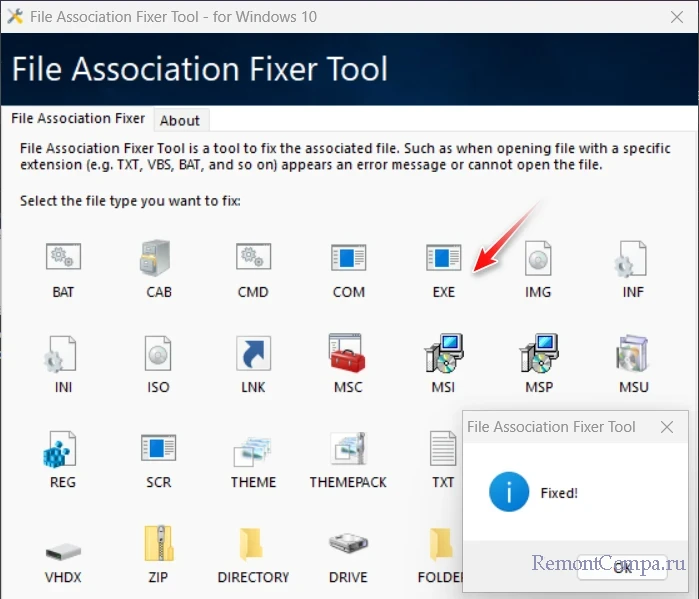
Task: Open the File Association Fixer tab
Action: click(x=78, y=118)
